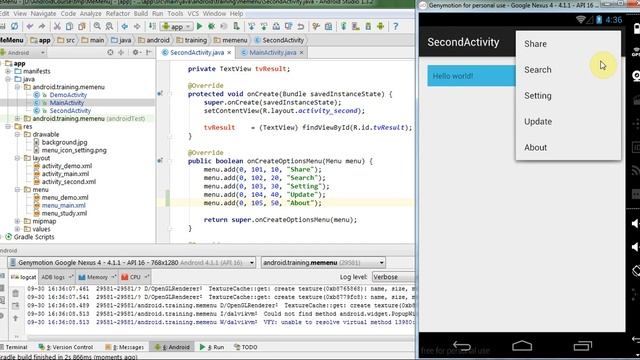This screenshot has height=360, width=640.
Task: Click the AVD Manager icon
Action: [356, 27]
